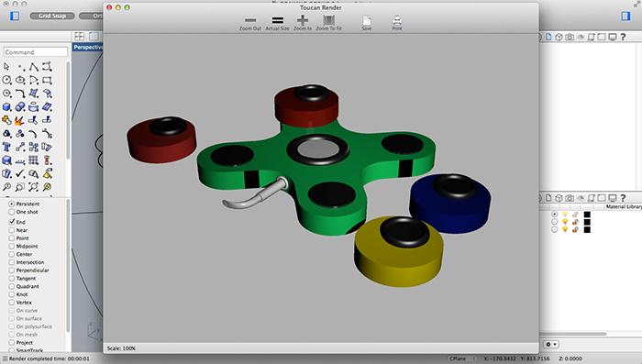The height and width of the screenshot is (364, 642).
Task: Click the black color swatch of first layer
Action: point(587,215)
